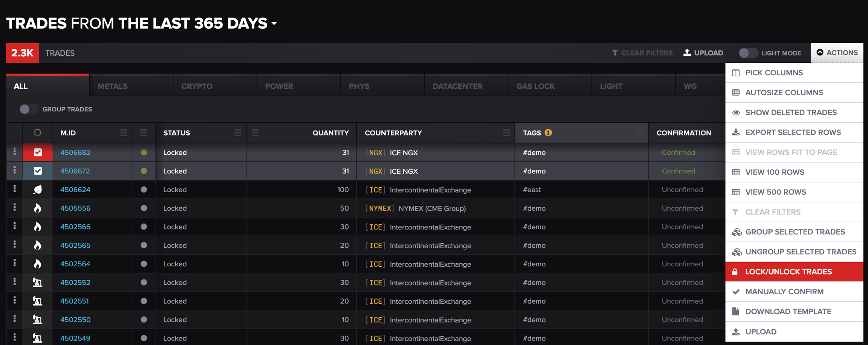
Task: Select the oil pump icon on trade 4502552
Action: 37,283
